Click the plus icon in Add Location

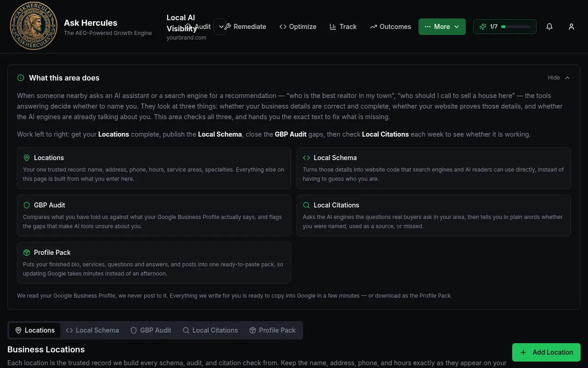[523, 352]
